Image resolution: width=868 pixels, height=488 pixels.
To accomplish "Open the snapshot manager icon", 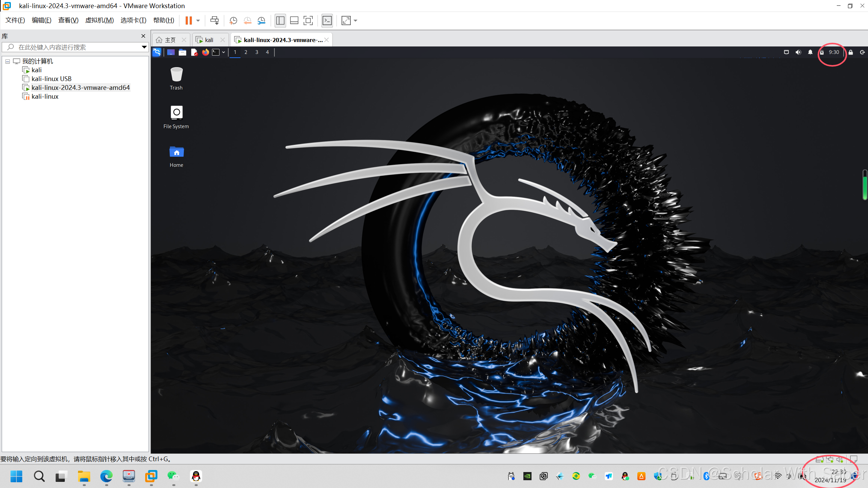I will (x=261, y=21).
